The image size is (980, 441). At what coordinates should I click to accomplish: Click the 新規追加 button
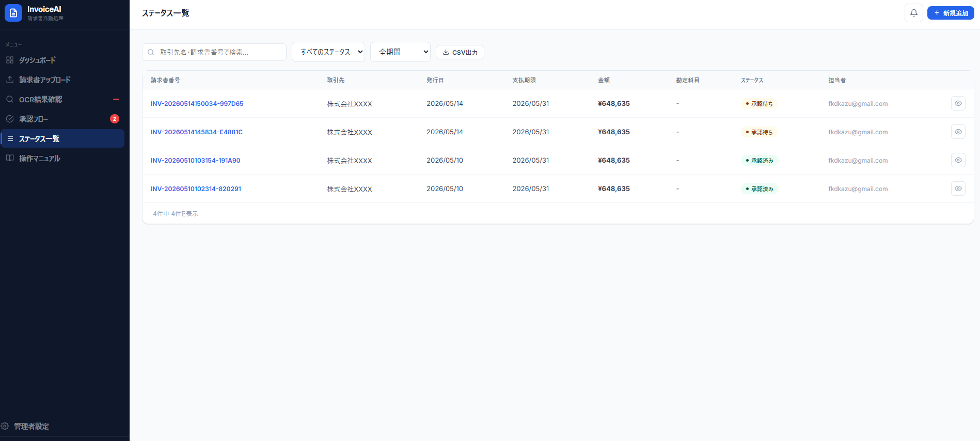coord(951,13)
